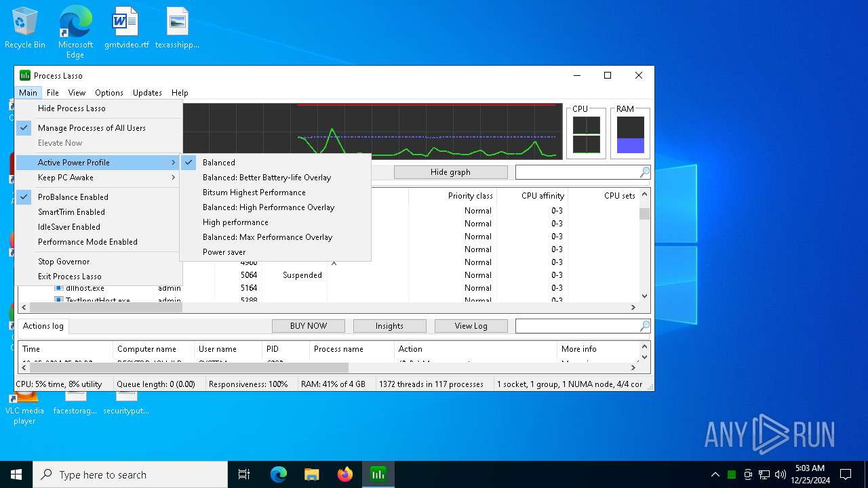
Task: Select Balanced: High Performance Overlay
Action: pyautogui.click(x=275, y=207)
